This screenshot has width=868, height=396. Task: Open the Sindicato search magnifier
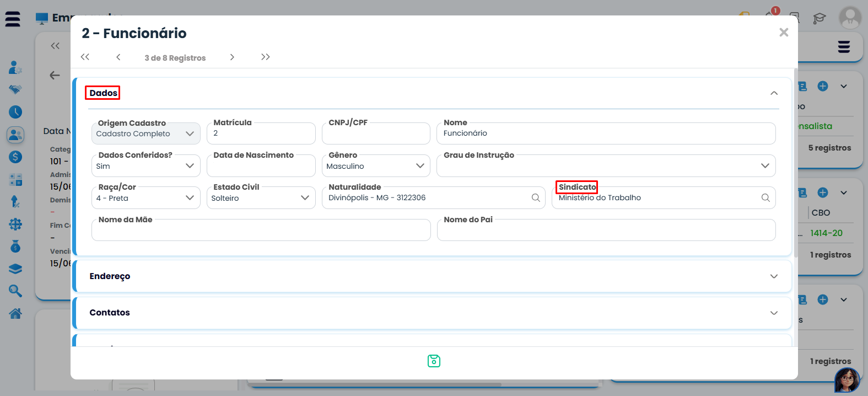tap(765, 197)
